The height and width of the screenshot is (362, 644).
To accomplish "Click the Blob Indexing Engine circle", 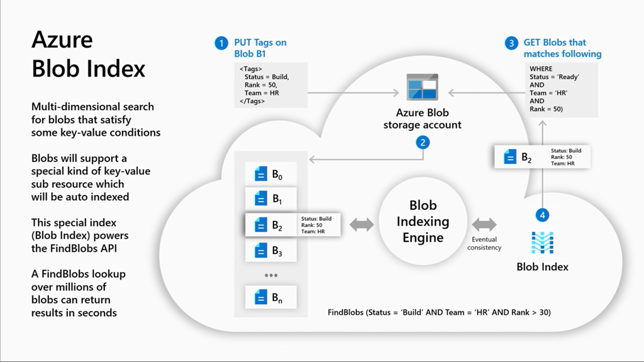I will pyautogui.click(x=423, y=221).
